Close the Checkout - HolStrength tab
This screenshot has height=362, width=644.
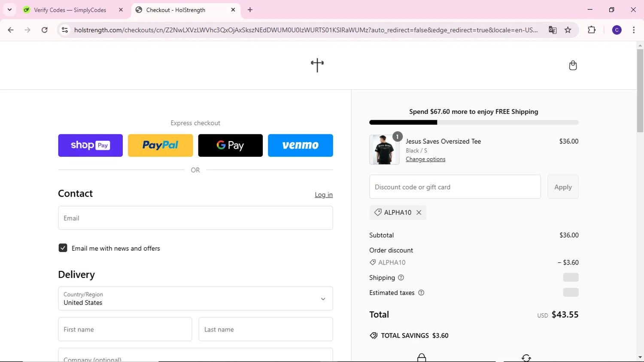[233, 10]
